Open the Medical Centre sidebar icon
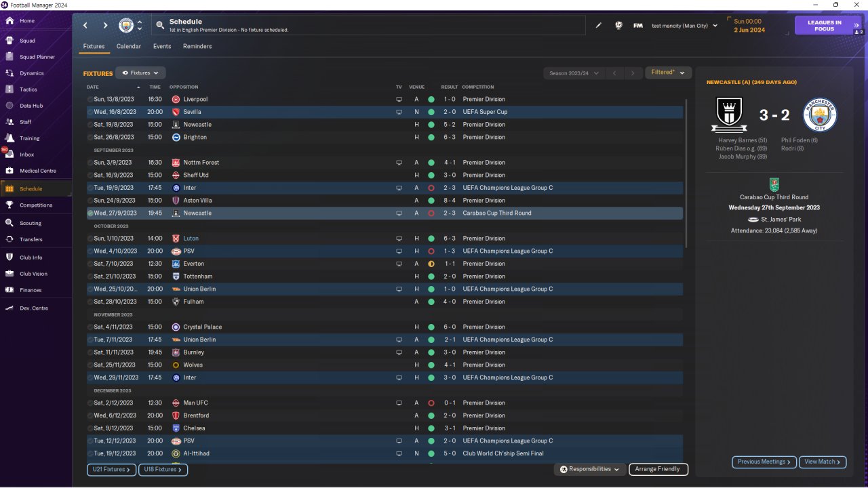This screenshot has height=488, width=868. tap(9, 171)
